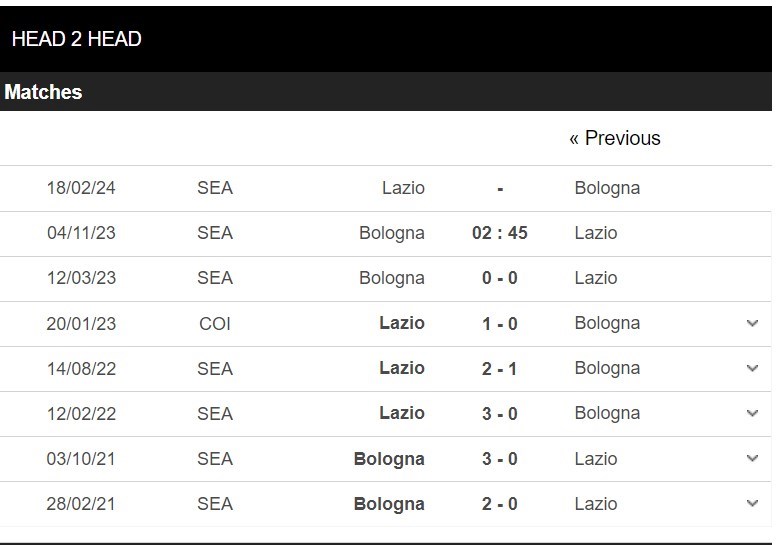Click bold Bologna on 03/10/21 row
Image resolution: width=783 pixels, height=545 pixels.
click(389, 459)
